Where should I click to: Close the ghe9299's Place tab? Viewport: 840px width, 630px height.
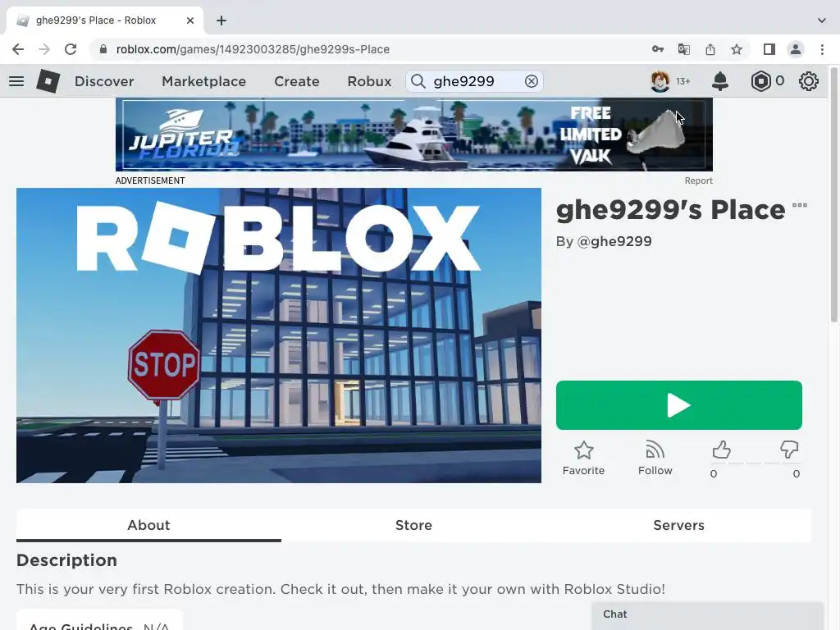click(190, 21)
